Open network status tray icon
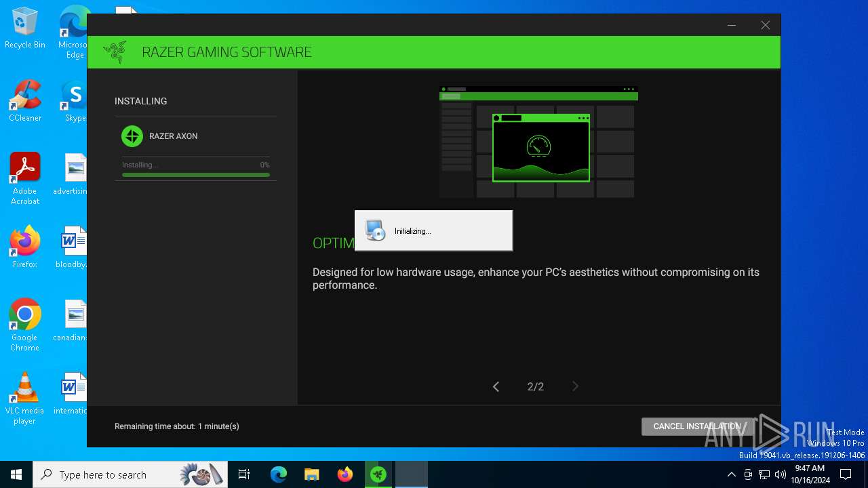Viewport: 868px width, 488px height. (764, 474)
